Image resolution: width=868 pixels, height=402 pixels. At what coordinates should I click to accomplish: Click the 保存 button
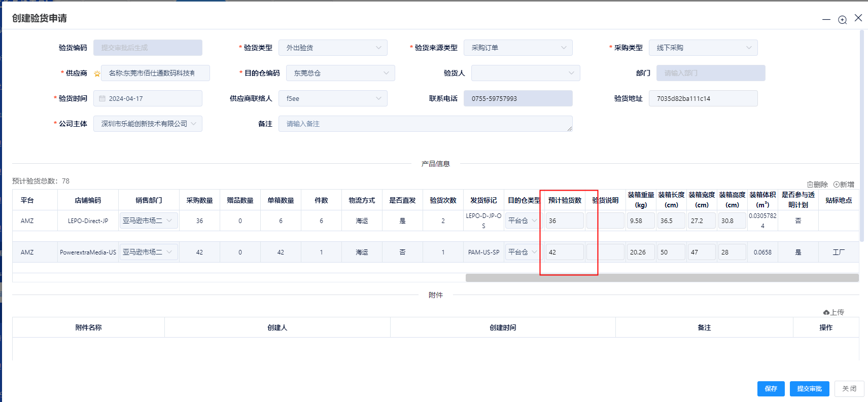point(771,389)
